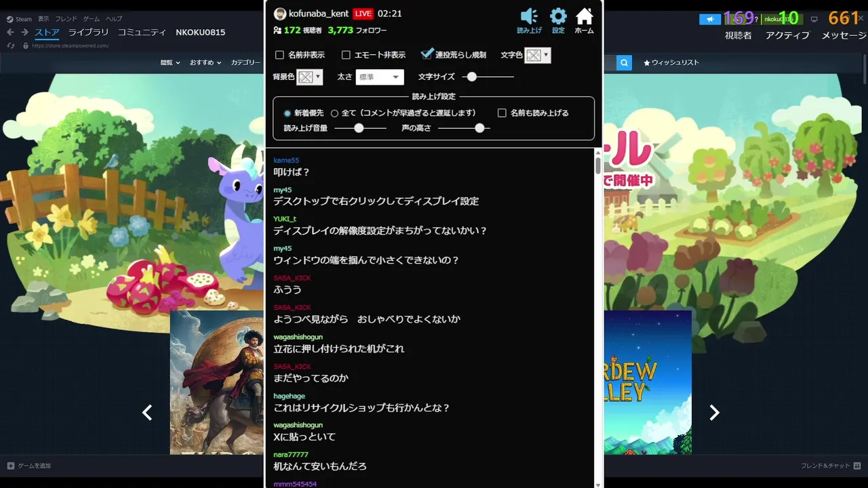
Task: Go to ホーム house icon
Action: click(x=584, y=16)
